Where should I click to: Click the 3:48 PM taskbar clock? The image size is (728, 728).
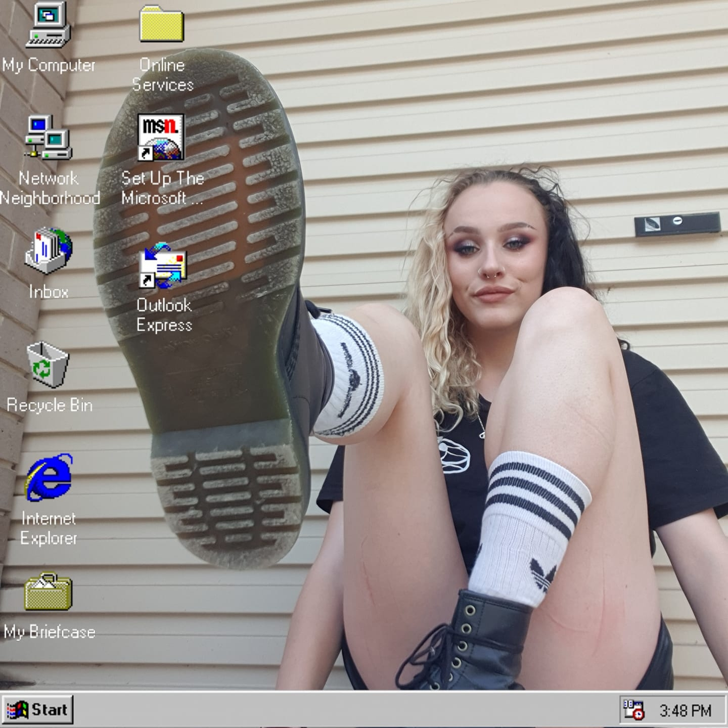pyautogui.click(x=685, y=711)
